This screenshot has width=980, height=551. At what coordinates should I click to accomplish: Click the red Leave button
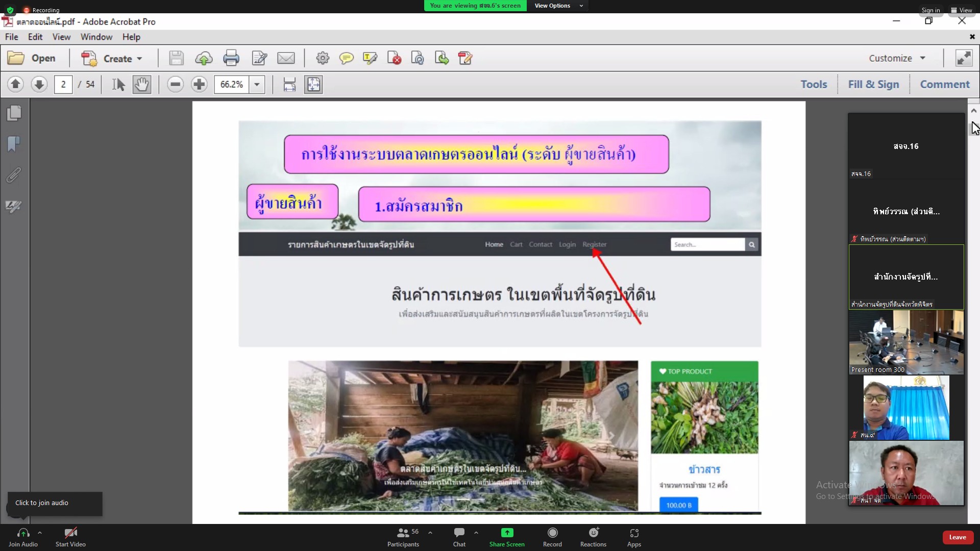[x=958, y=537]
